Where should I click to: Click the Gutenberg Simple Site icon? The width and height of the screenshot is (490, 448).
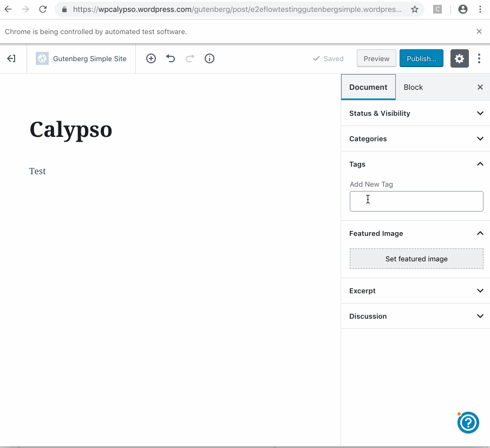click(42, 58)
